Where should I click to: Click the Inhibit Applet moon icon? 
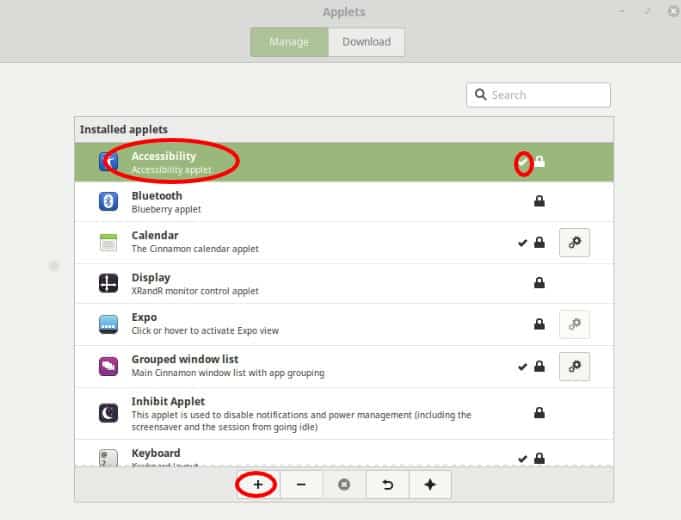(108, 413)
